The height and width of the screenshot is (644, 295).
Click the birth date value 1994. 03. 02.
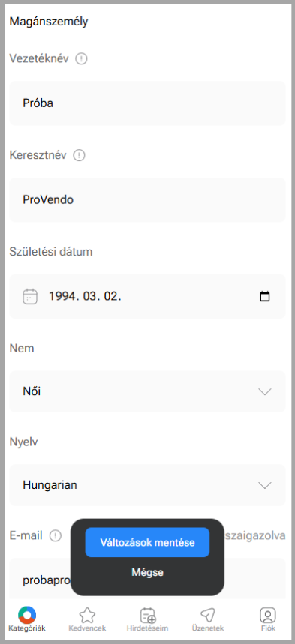coord(85,296)
